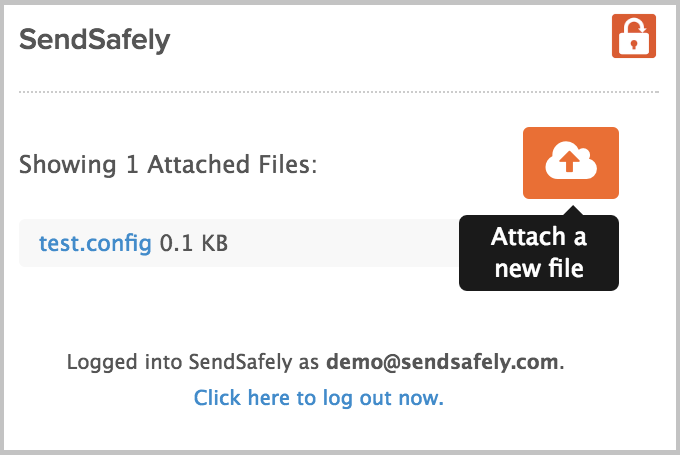Click the SendSafely header title
680x455 pixels.
[95, 40]
